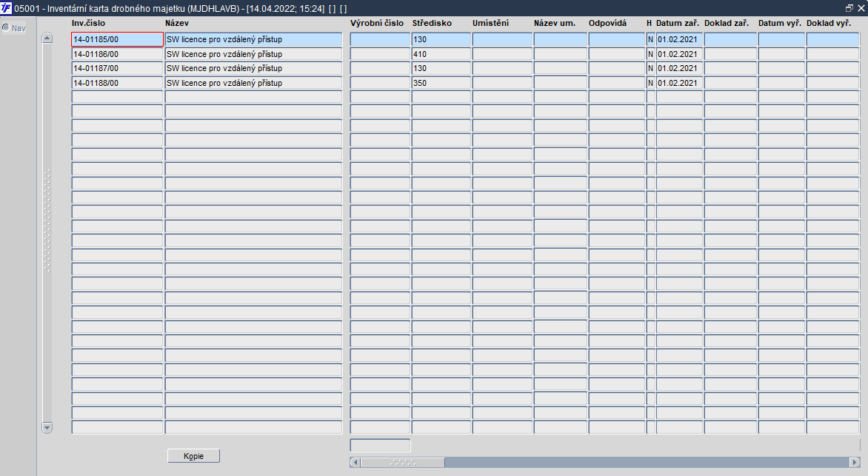Screen dimensions: 868x476
Task: Click the Název column header
Action: point(176,23)
